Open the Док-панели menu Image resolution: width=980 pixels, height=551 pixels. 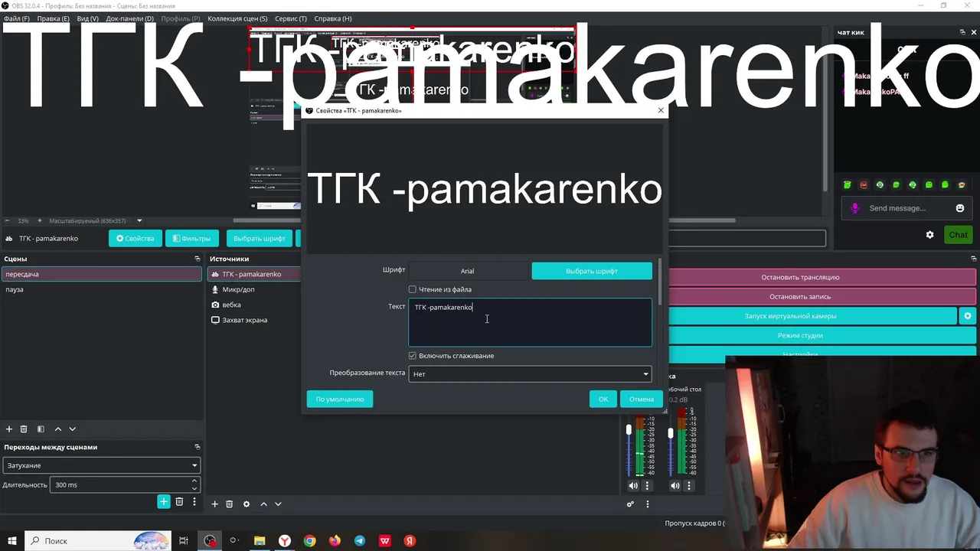[x=129, y=18]
